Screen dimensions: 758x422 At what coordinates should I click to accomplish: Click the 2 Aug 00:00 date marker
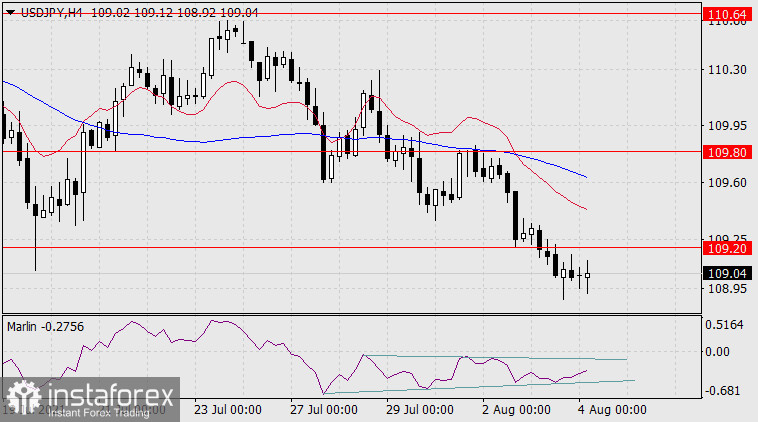pos(516,409)
